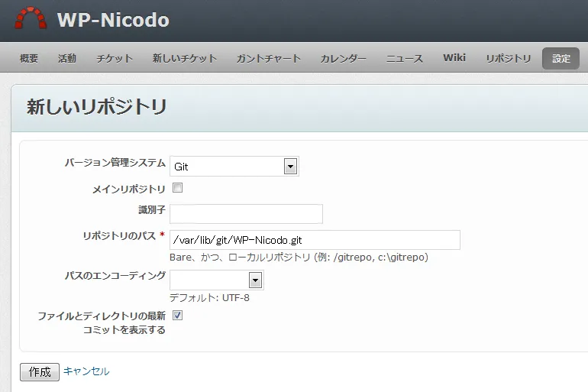Click the 新しいリポジトリ heading
Screen dimensions: 588x392
click(96, 107)
